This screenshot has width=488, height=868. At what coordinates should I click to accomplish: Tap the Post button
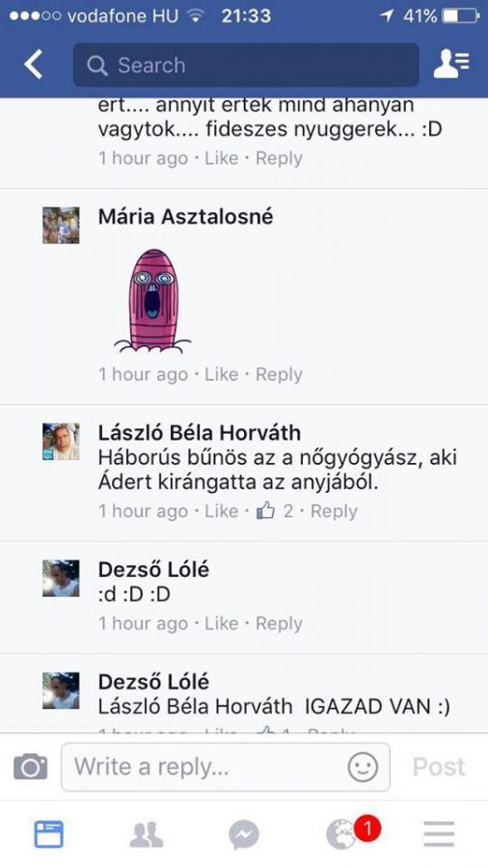tap(439, 768)
